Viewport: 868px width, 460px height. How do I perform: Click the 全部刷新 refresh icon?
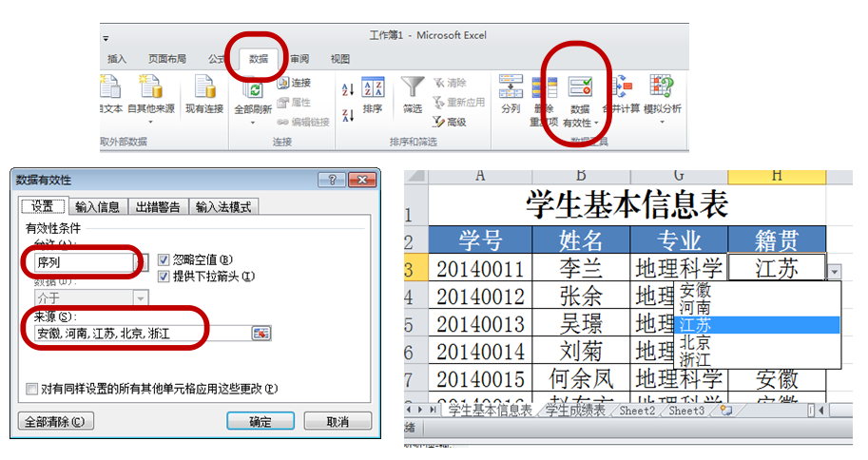pyautogui.click(x=253, y=89)
